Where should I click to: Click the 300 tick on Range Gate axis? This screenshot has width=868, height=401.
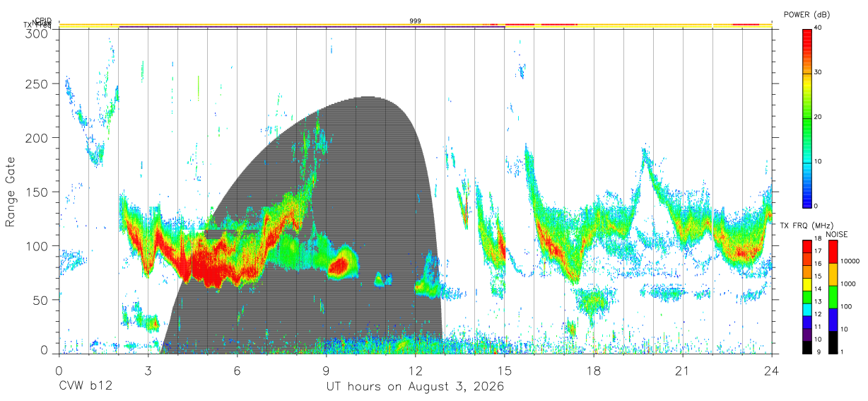point(37,33)
